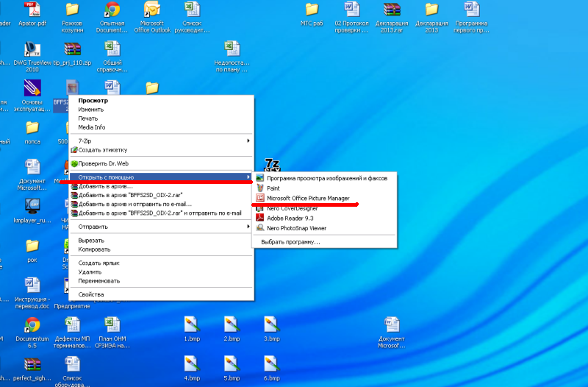Expand the Открыть с помощью submenu

(162, 177)
